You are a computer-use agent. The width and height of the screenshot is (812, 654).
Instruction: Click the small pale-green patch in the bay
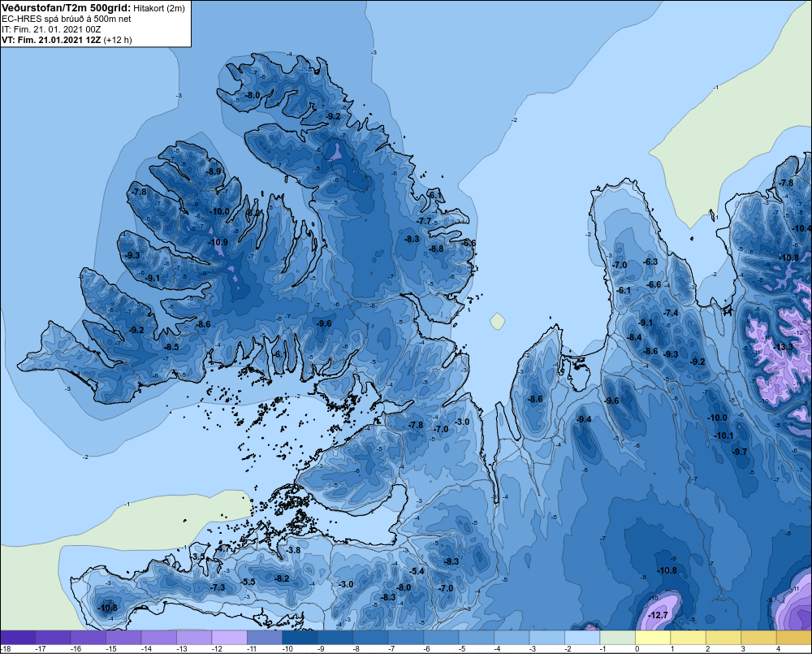tap(498, 321)
